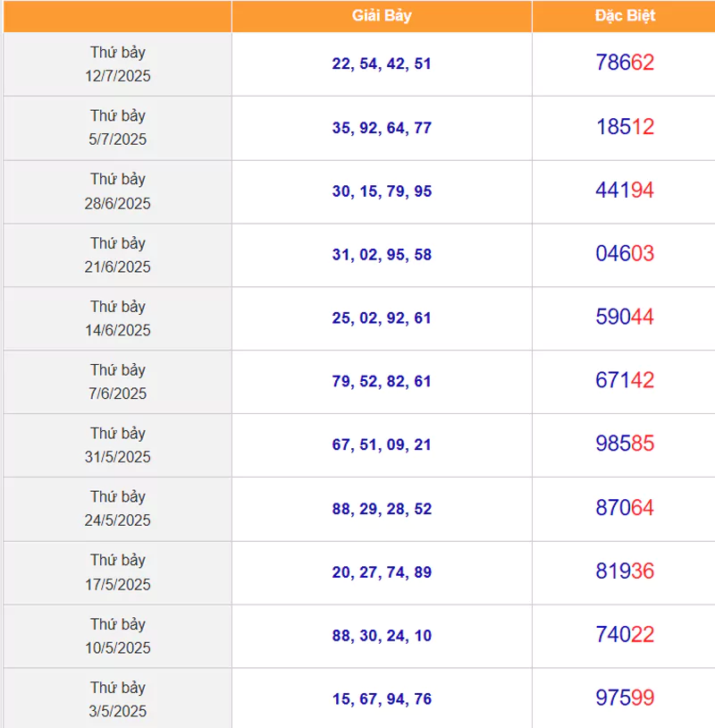Click Giải Bảy numbers 22, 54, 42, 51
Image resolution: width=715 pixels, height=728 pixels.
click(x=382, y=63)
